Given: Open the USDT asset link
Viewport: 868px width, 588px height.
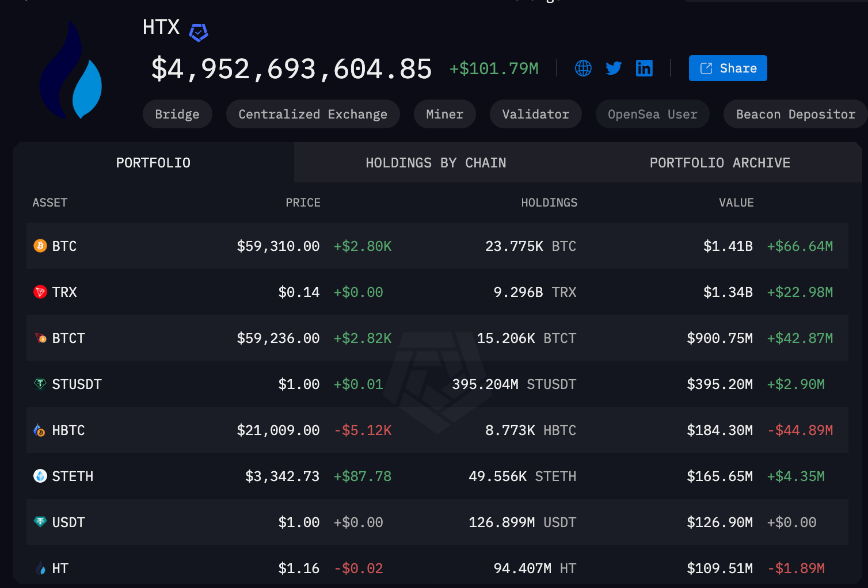Looking at the screenshot, I should tap(68, 522).
